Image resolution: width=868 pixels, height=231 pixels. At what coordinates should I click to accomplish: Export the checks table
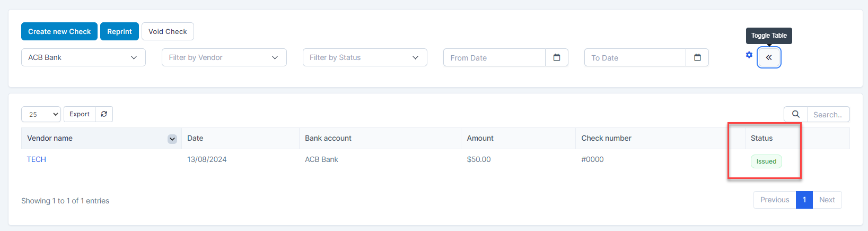[x=80, y=114]
